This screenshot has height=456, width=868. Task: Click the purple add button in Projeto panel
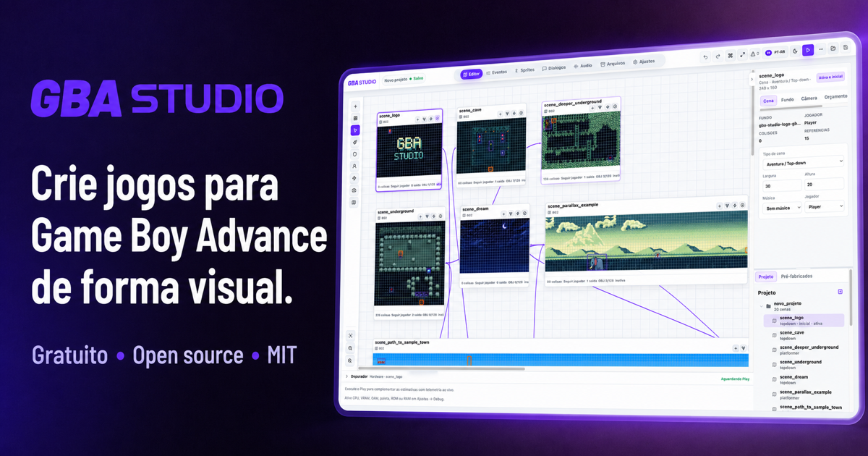point(841,292)
